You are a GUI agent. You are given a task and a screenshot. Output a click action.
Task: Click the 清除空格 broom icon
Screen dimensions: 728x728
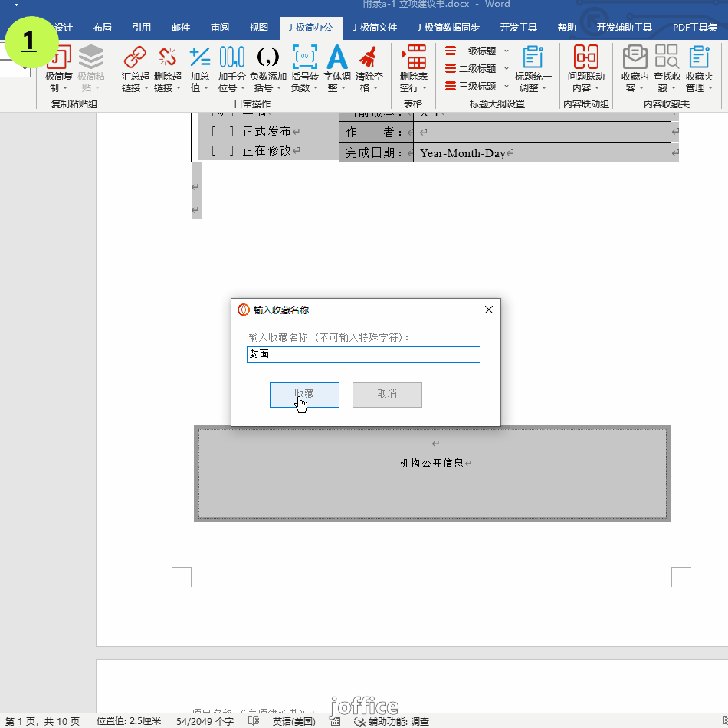[x=369, y=57]
